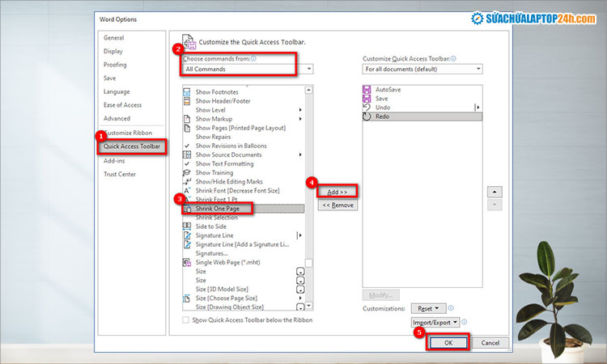The height and width of the screenshot is (364, 607).
Task: Expand the Show Level submenu arrow
Action: click(300, 110)
